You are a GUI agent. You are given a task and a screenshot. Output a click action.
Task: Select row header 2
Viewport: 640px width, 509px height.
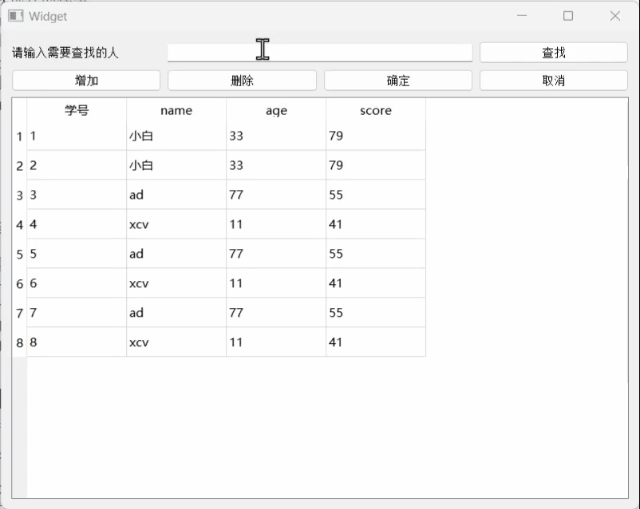[20, 165]
